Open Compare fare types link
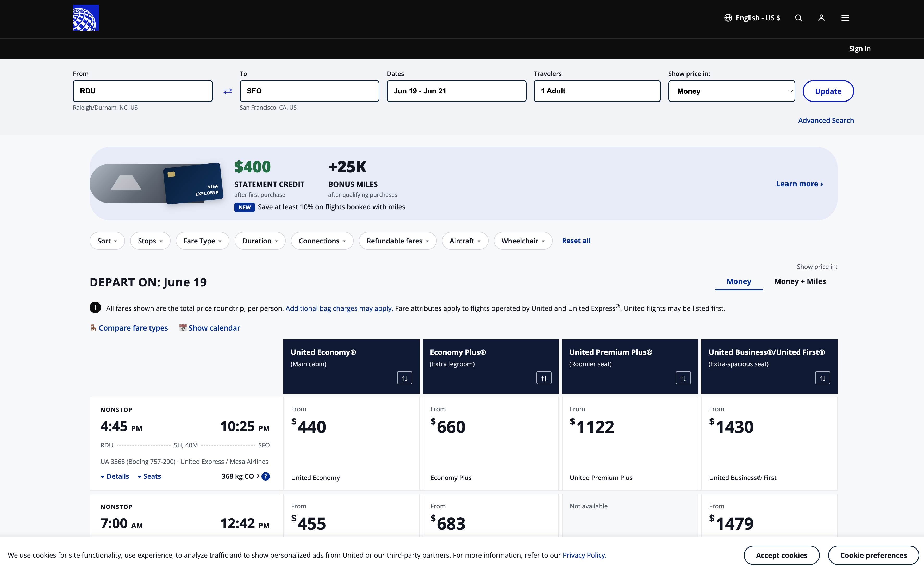The height and width of the screenshot is (568, 924). (133, 328)
